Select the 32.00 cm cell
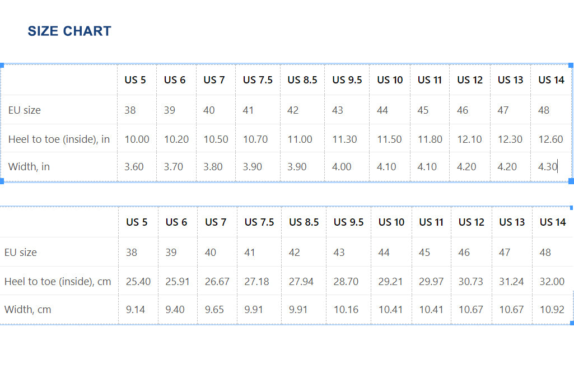Screen dimensions: 574x392 [x=552, y=282]
